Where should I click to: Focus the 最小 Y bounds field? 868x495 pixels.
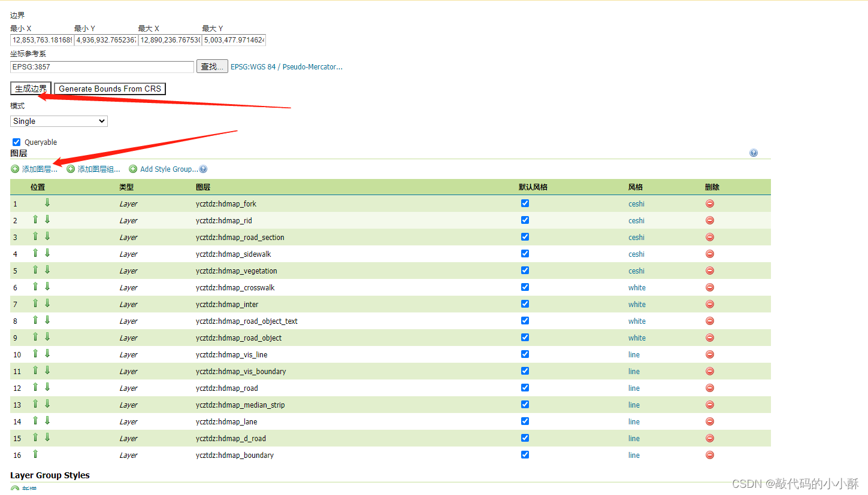[106, 40]
